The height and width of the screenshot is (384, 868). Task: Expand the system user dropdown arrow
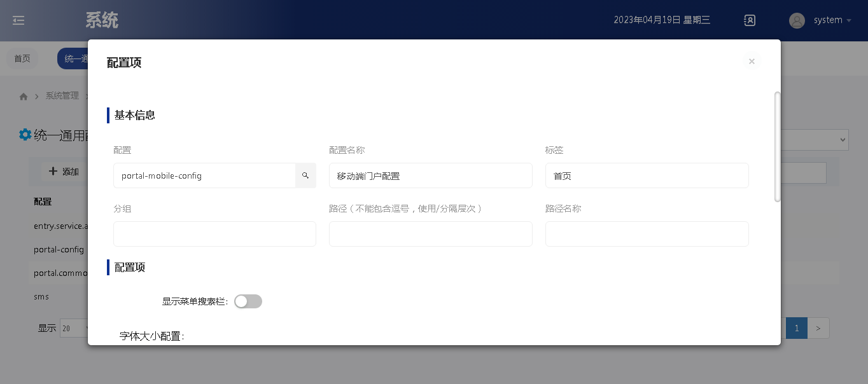click(x=849, y=20)
